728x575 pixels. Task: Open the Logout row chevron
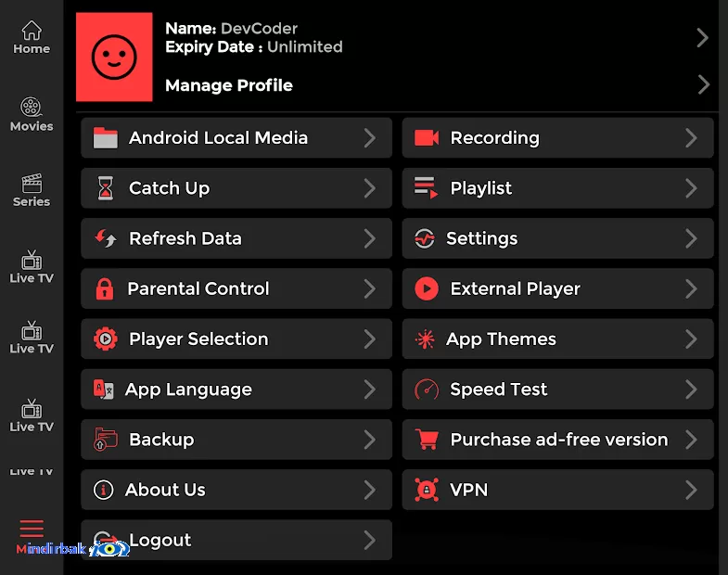(x=370, y=540)
